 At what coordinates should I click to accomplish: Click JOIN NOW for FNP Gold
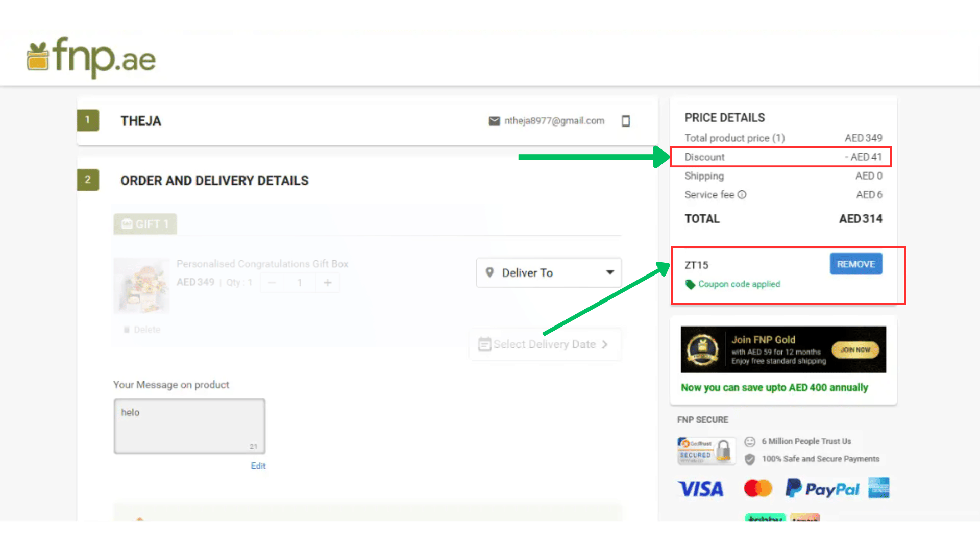point(855,349)
